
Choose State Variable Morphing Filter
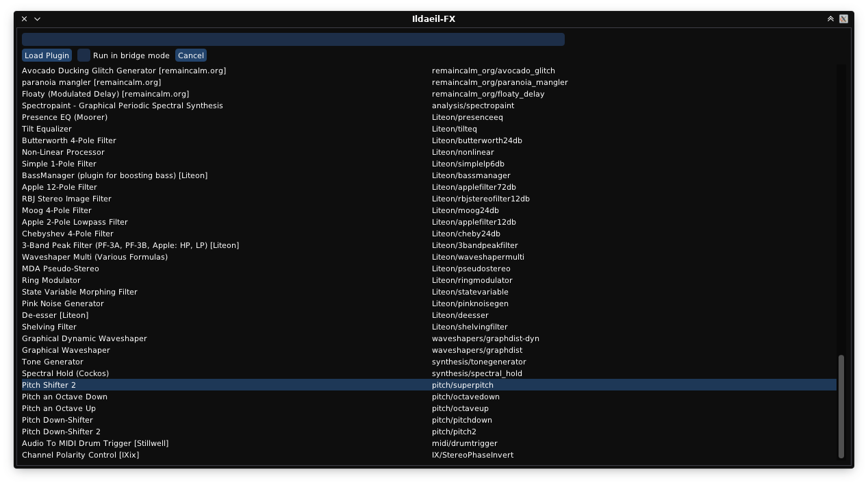tap(79, 292)
